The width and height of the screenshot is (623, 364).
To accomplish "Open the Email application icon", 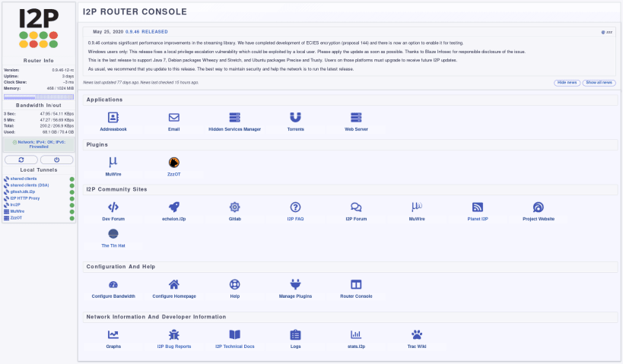I will 174,118.
